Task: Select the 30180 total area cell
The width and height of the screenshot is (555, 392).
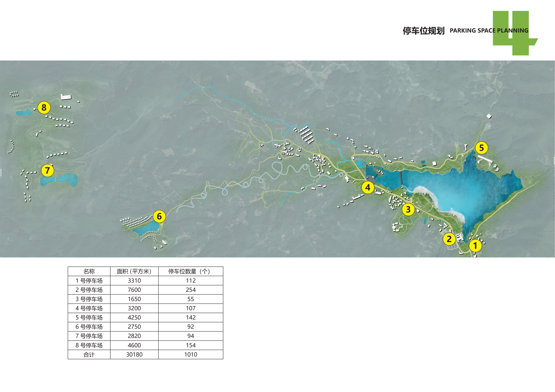Action: (x=134, y=354)
